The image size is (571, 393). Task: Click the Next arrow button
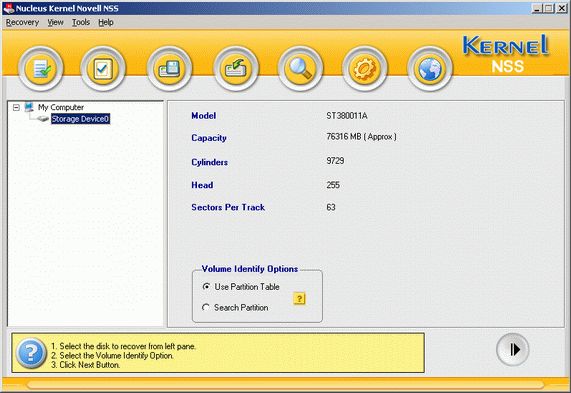pos(513,350)
